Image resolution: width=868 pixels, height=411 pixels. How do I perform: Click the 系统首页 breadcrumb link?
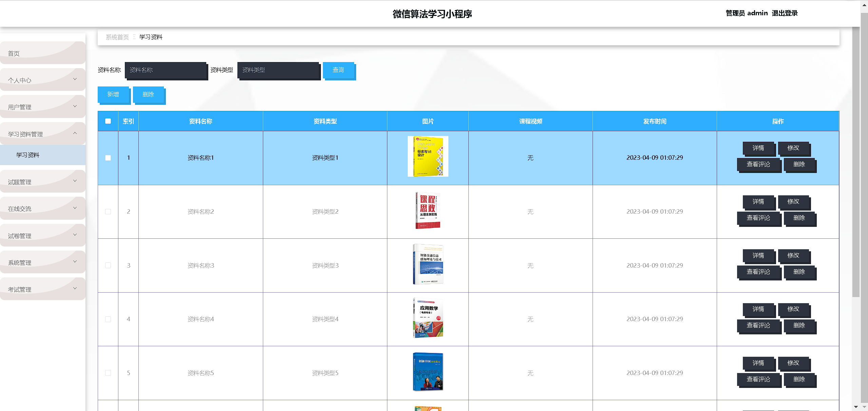tap(117, 37)
